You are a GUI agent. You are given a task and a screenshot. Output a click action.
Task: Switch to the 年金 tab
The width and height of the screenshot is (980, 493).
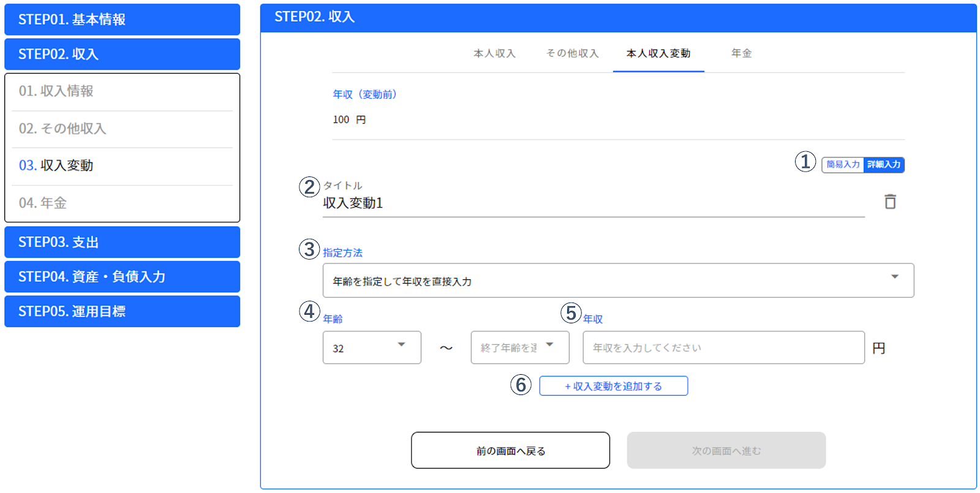tap(741, 54)
